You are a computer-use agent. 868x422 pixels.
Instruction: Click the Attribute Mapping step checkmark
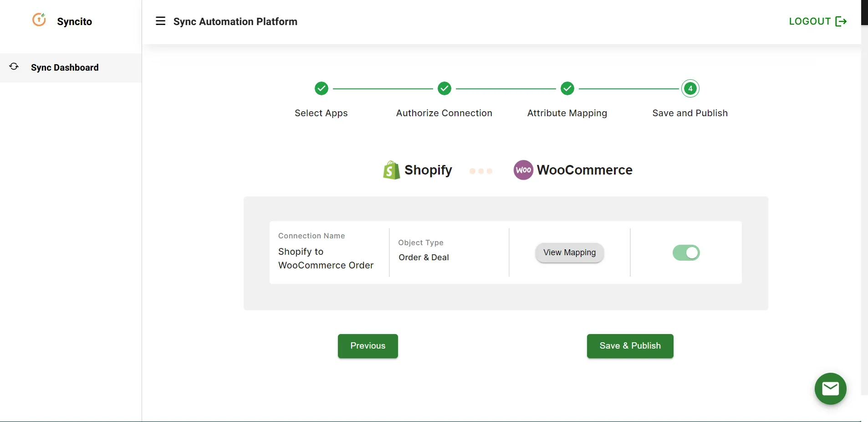567,88
